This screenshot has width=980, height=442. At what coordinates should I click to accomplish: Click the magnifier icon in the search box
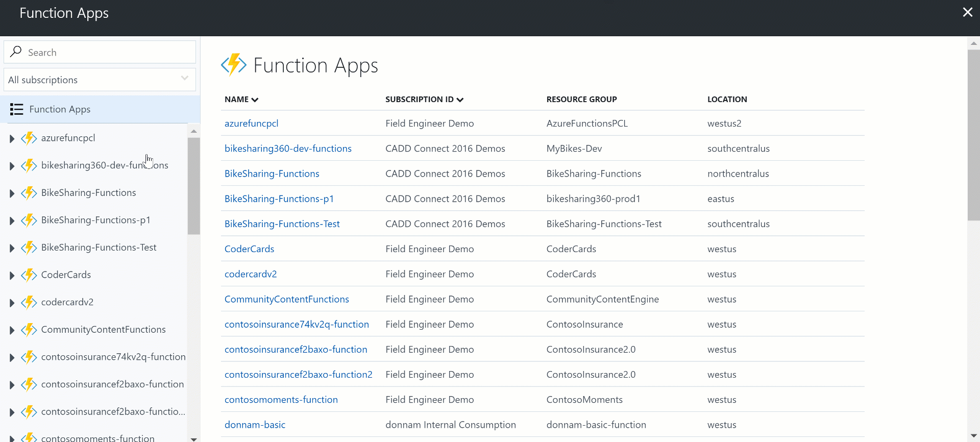(x=16, y=52)
